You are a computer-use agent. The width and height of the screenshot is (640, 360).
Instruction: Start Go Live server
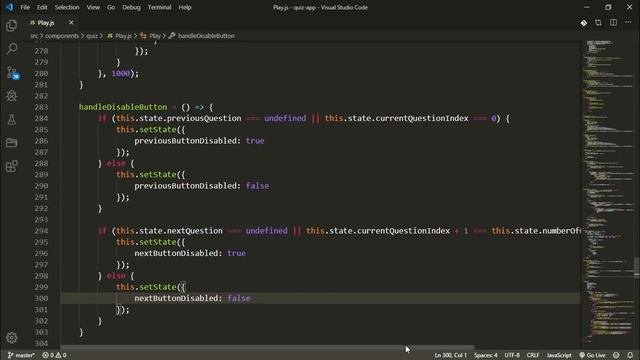(592, 355)
